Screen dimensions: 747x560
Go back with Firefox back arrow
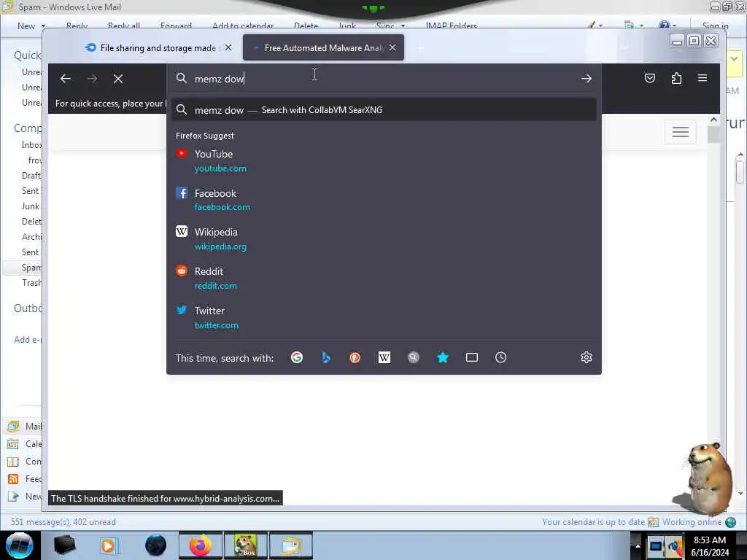66,79
